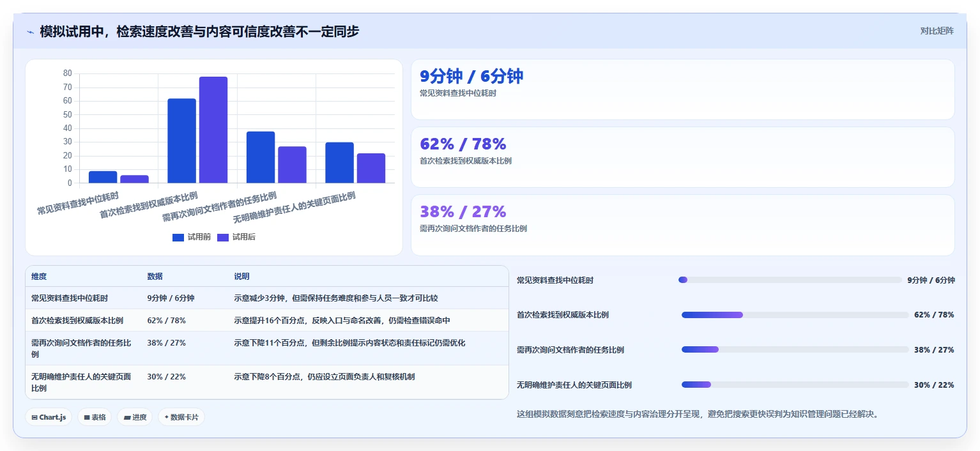
Task: Click the 进度 tag chip
Action: coord(135,417)
